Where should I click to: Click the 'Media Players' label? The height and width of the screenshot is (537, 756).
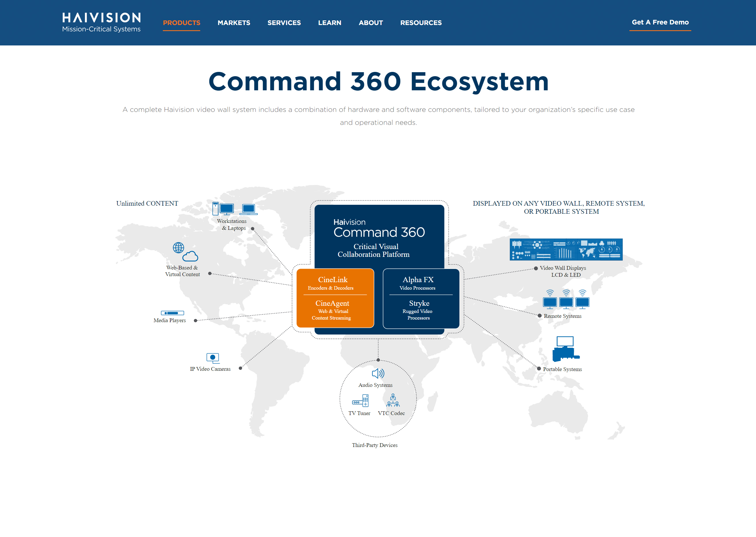tap(170, 320)
